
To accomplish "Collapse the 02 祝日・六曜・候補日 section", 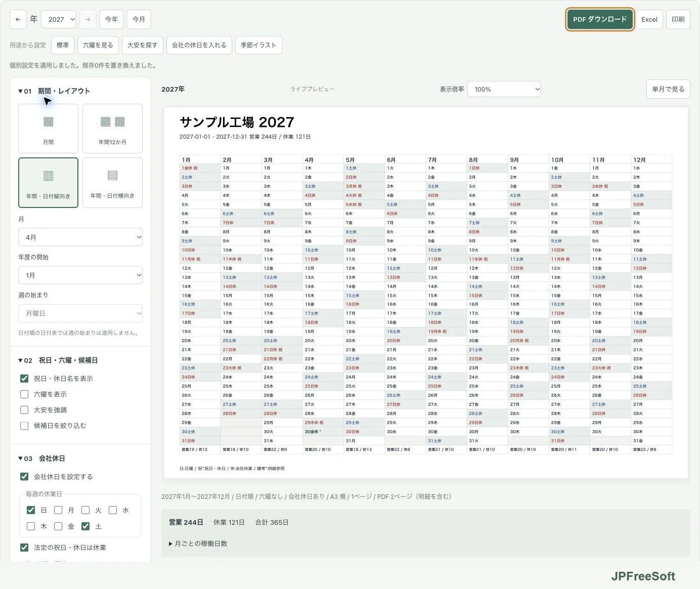I will coord(58,360).
